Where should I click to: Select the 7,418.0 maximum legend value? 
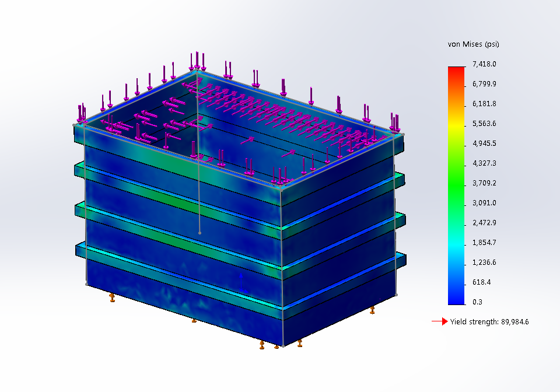(x=484, y=64)
